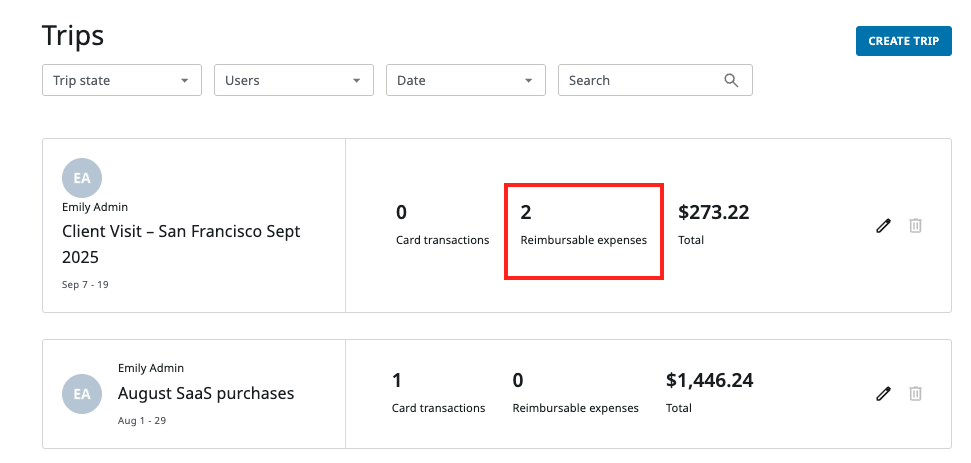Delete the August SaaS purchases trip

[915, 394]
